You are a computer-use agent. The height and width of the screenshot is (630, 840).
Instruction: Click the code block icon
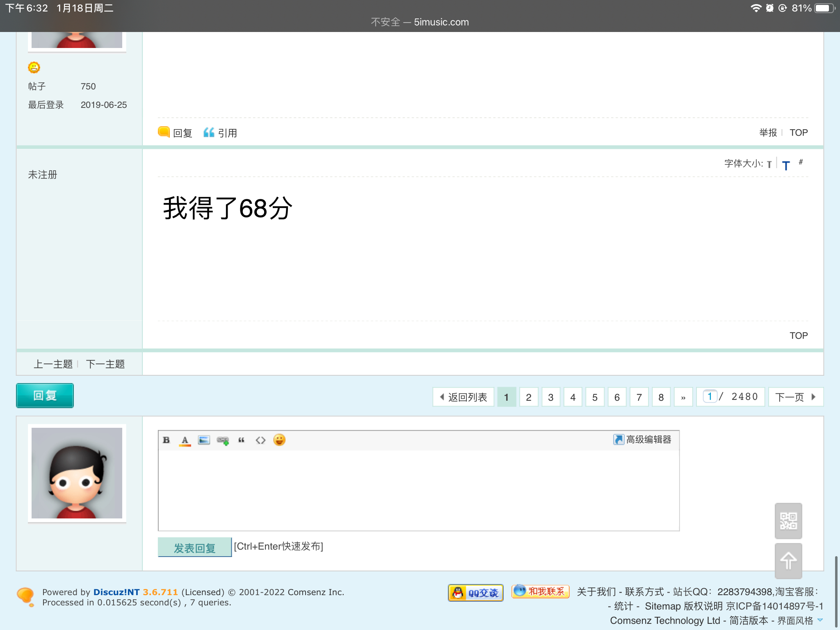point(260,440)
